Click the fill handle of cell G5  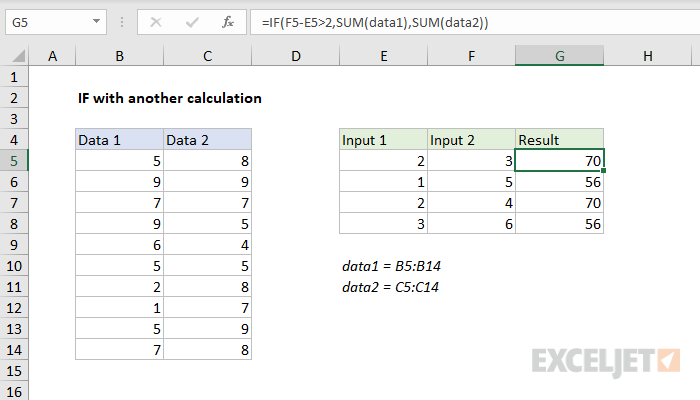604,171
